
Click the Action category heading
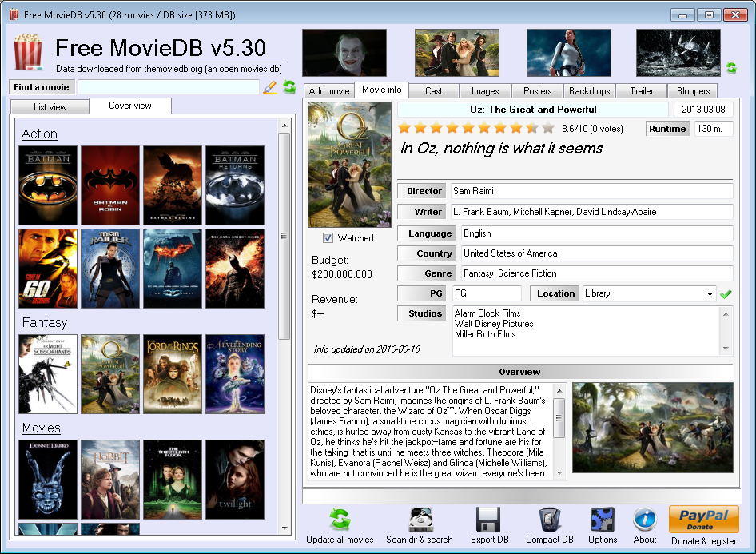point(39,134)
